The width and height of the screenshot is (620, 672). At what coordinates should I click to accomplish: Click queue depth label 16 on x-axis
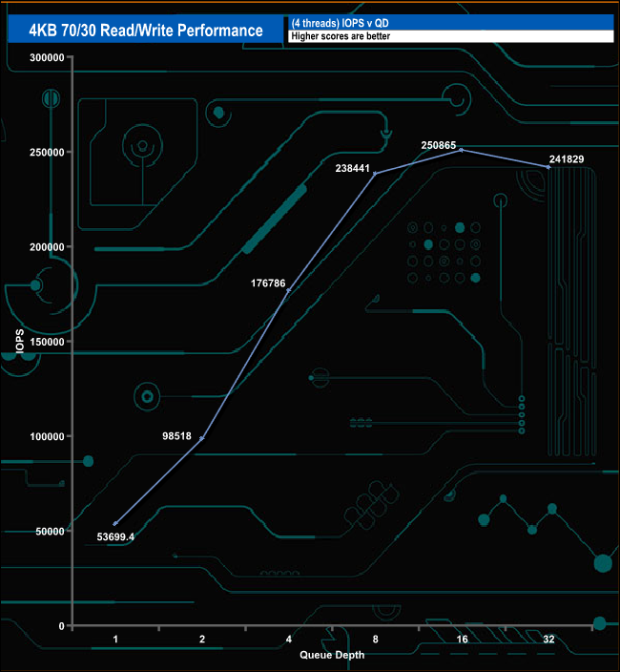[462, 640]
